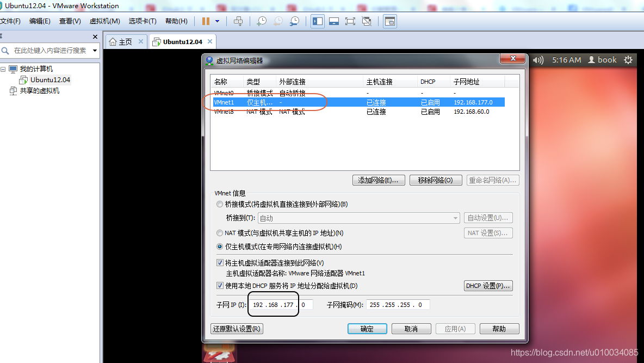Screen dimensions: 644x363
Task: Toggle the library sidebar view icon
Action: click(x=318, y=21)
